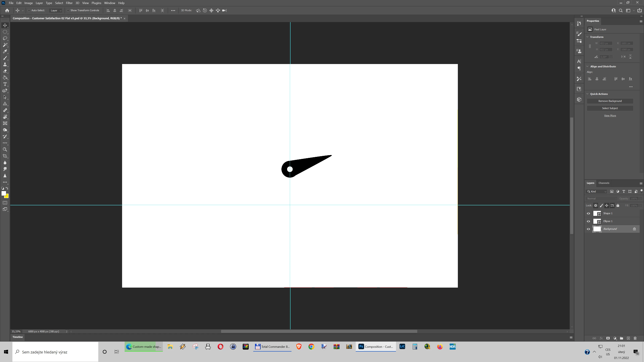The image size is (644, 362).
Task: Select the Zoom tool
Action: 5,150
